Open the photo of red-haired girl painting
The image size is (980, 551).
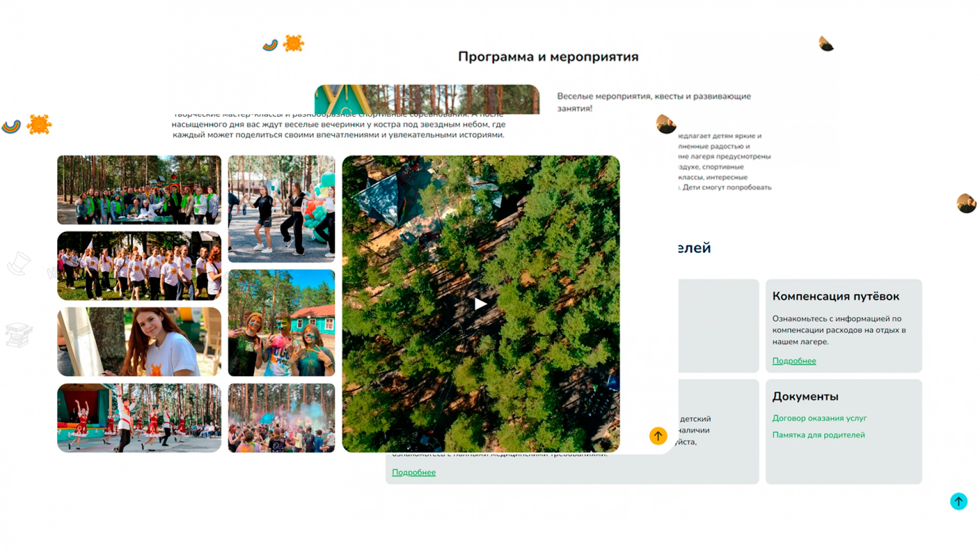click(x=139, y=342)
